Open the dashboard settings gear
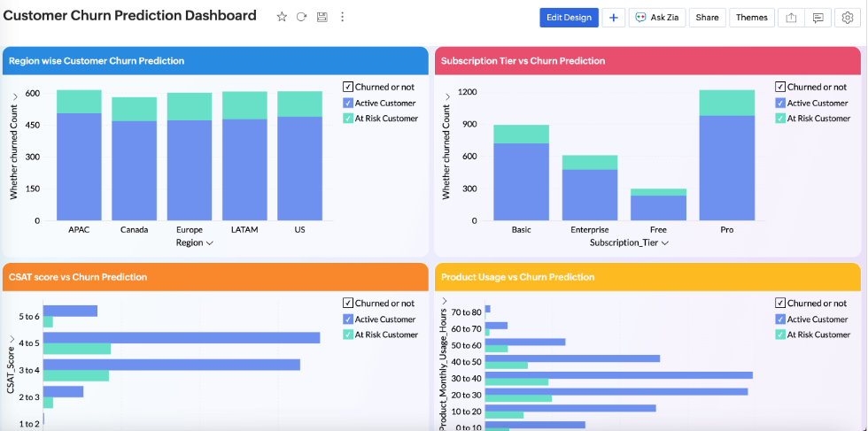The width and height of the screenshot is (868, 431). pyautogui.click(x=848, y=18)
